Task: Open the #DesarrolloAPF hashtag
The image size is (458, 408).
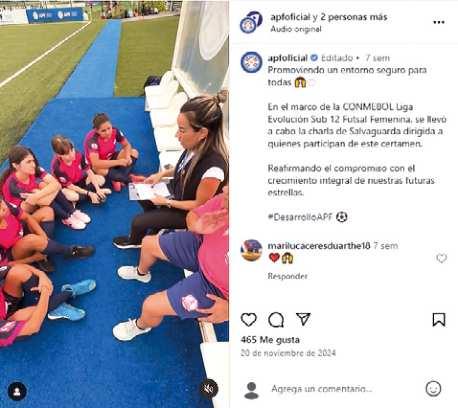Action: (x=300, y=217)
